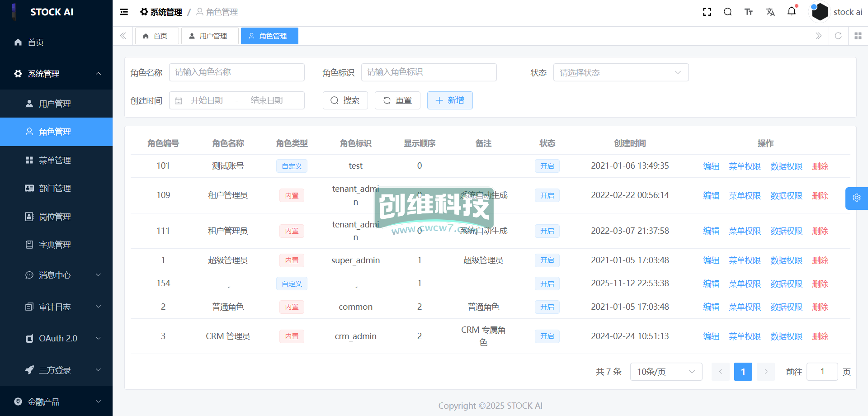This screenshot has height=416, width=868.
Task: Click the refresh tab icon
Action: (x=838, y=36)
